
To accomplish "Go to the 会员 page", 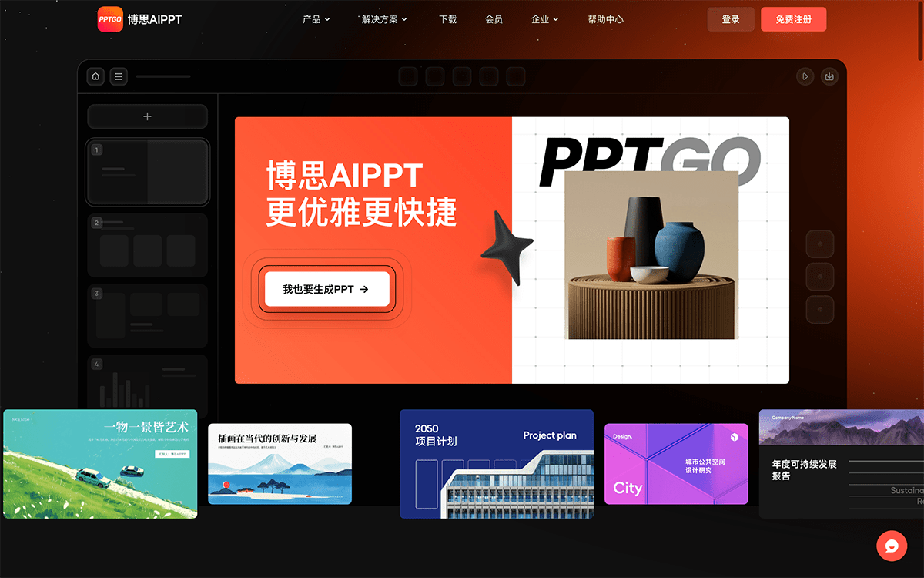I will pos(494,19).
